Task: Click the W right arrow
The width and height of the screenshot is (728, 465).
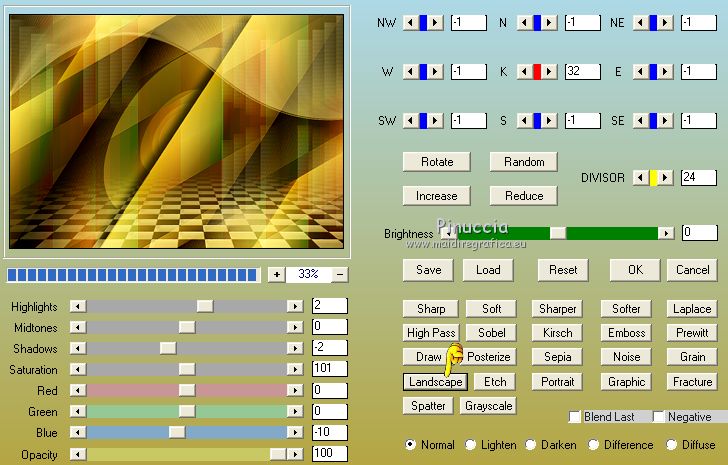Action: point(435,71)
